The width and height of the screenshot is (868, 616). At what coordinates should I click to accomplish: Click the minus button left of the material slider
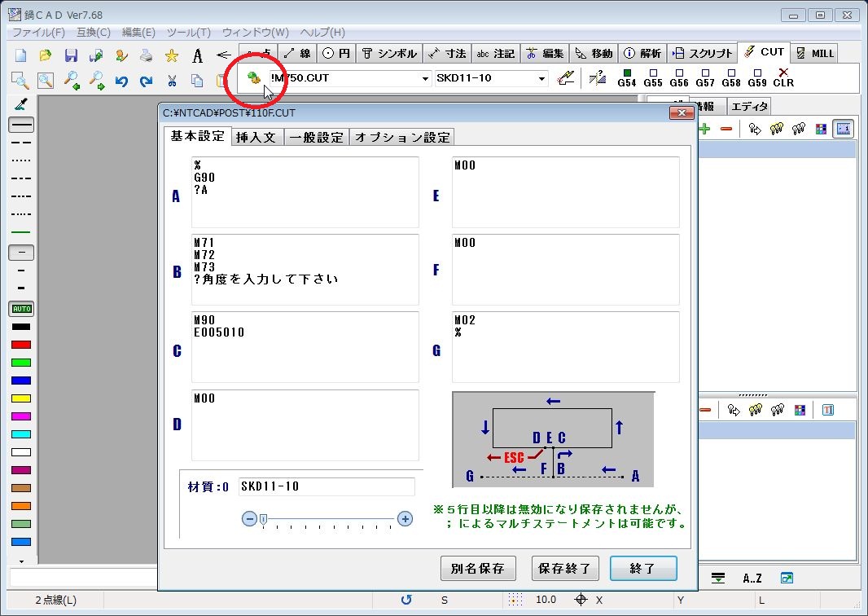(249, 519)
